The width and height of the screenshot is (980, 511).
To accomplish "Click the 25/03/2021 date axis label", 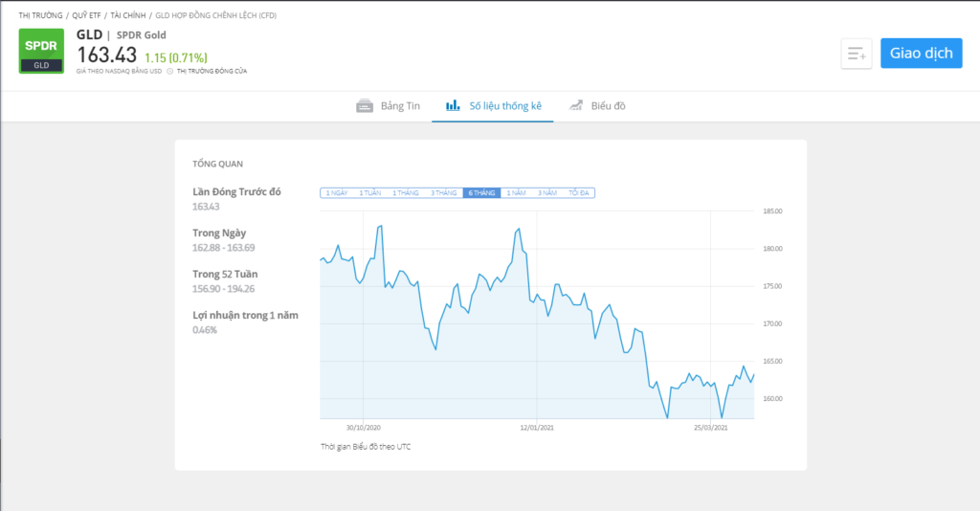I will pos(711,428).
